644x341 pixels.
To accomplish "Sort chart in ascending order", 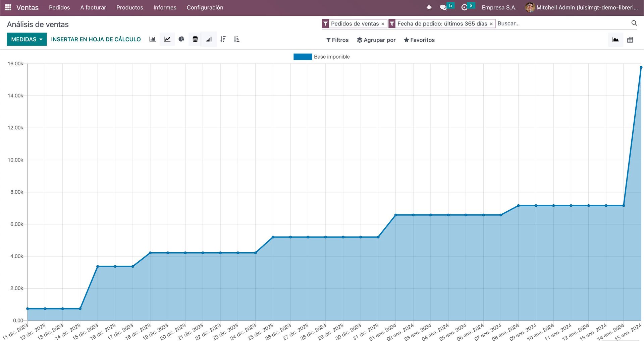I will (236, 39).
